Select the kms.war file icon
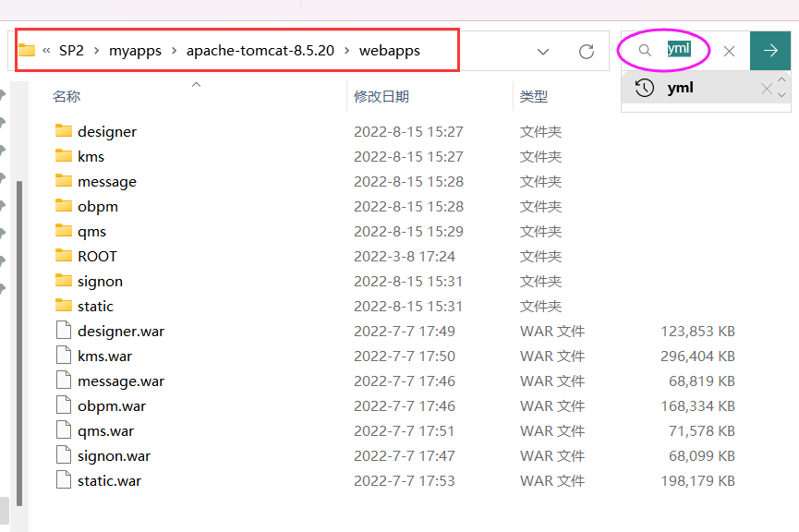This screenshot has height=532, width=799. (x=64, y=356)
